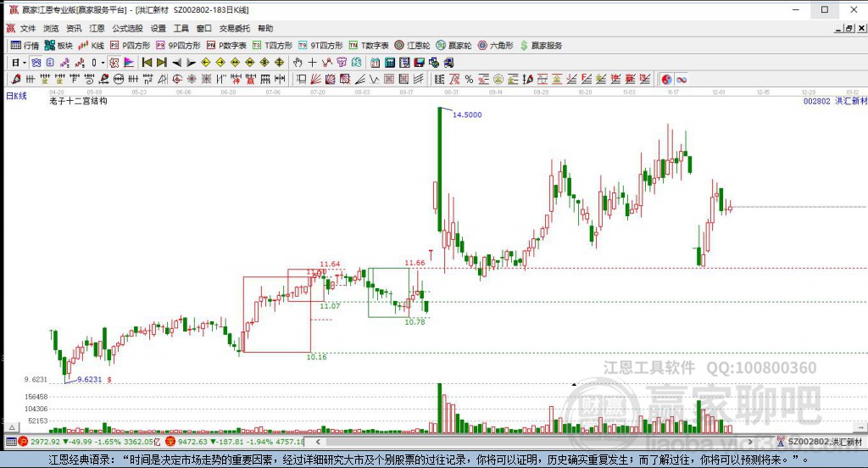The image size is (868, 468).
Task: Click the 002802 洪汇新材 stock label
Action: pyautogui.click(x=835, y=102)
